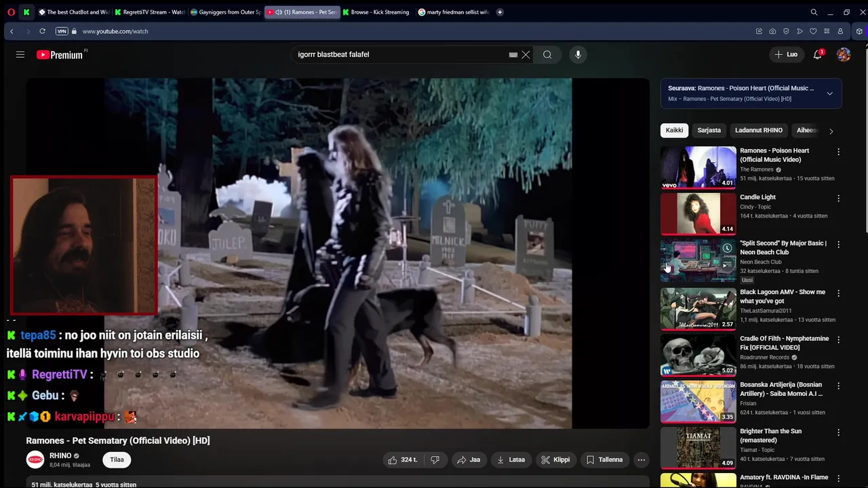Add Split Second video to Watch Later clock
Screen dimensions: 868x488
coord(727,248)
